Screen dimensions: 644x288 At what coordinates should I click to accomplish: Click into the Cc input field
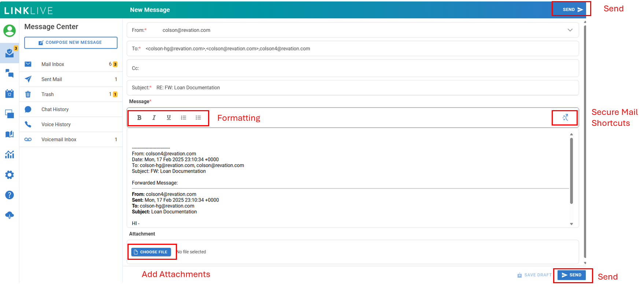[352, 68]
